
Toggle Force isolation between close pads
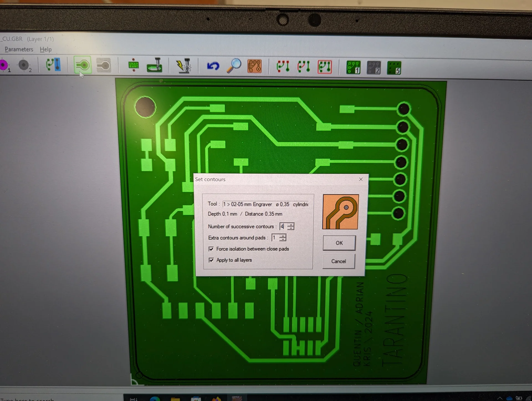pos(211,249)
